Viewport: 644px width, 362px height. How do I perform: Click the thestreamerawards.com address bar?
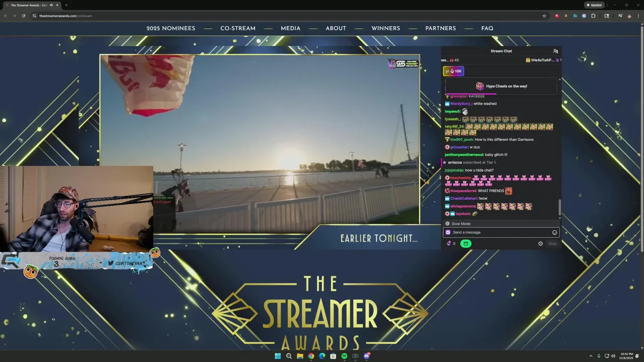pyautogui.click(x=289, y=16)
